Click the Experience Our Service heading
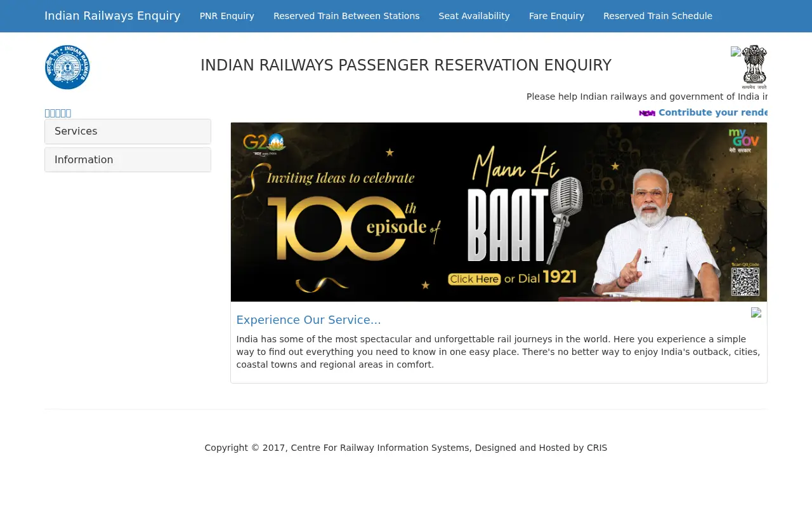 [x=308, y=320]
